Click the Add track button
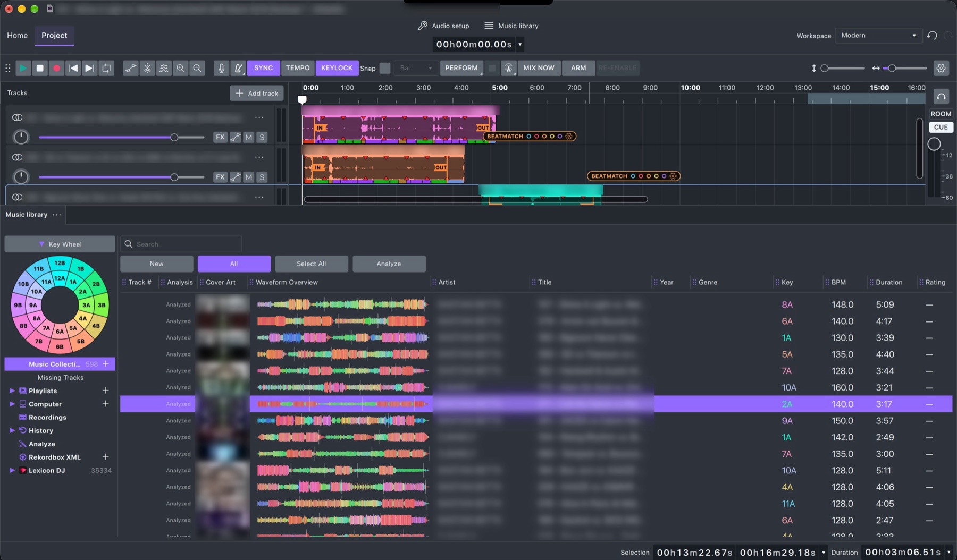957x560 pixels. (x=257, y=93)
